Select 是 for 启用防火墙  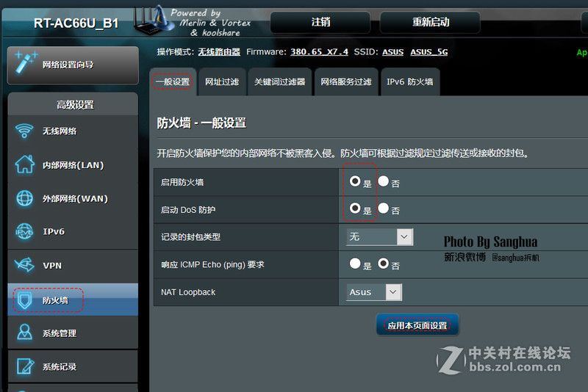pos(355,181)
